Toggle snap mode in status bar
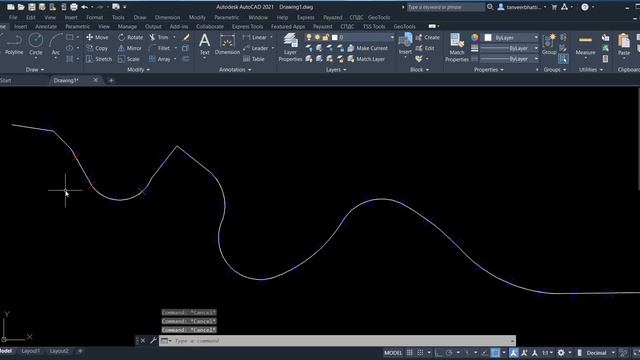The height and width of the screenshot is (360, 640). click(420, 353)
